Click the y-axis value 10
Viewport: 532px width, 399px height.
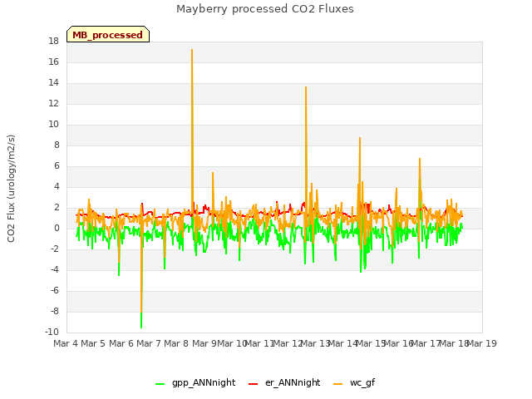point(53,125)
